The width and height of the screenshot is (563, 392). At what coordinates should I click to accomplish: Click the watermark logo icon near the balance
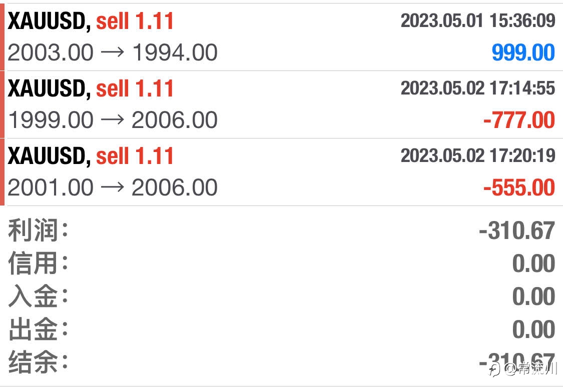(x=494, y=369)
